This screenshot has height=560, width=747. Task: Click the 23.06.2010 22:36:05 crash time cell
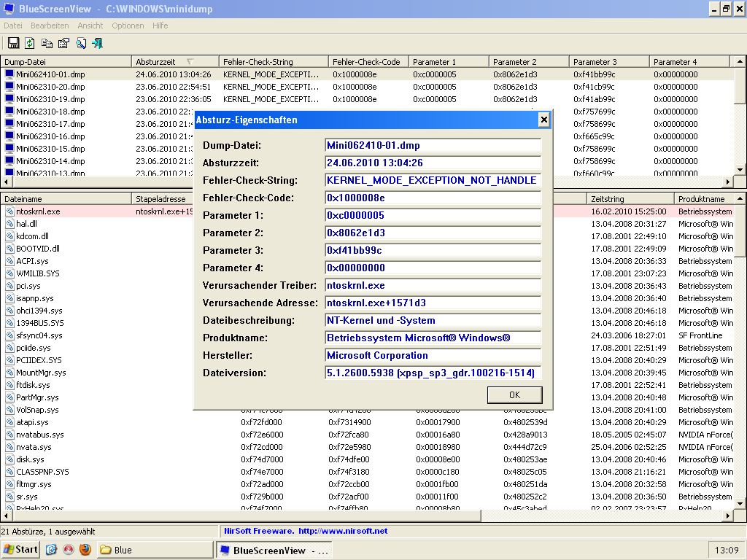[x=174, y=99]
